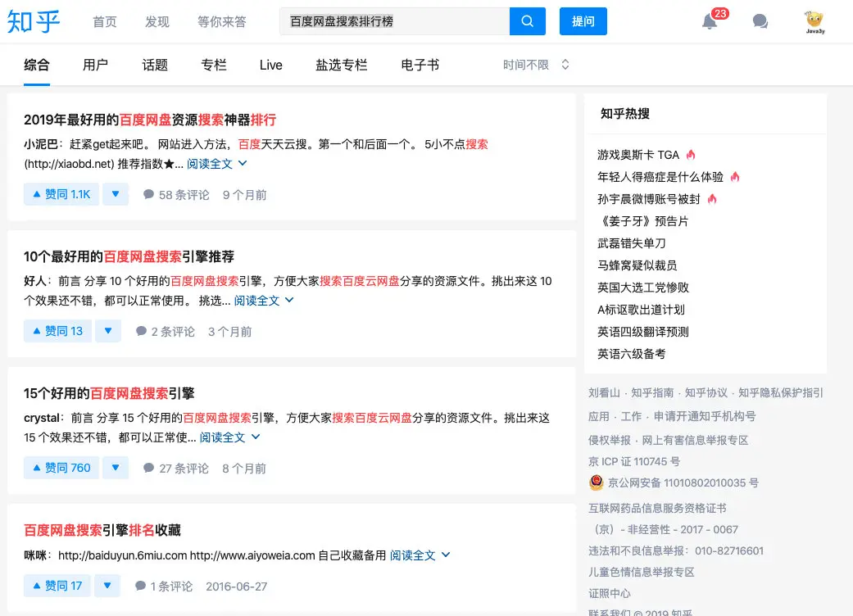
Task: Click inside the search input field
Action: [393, 21]
